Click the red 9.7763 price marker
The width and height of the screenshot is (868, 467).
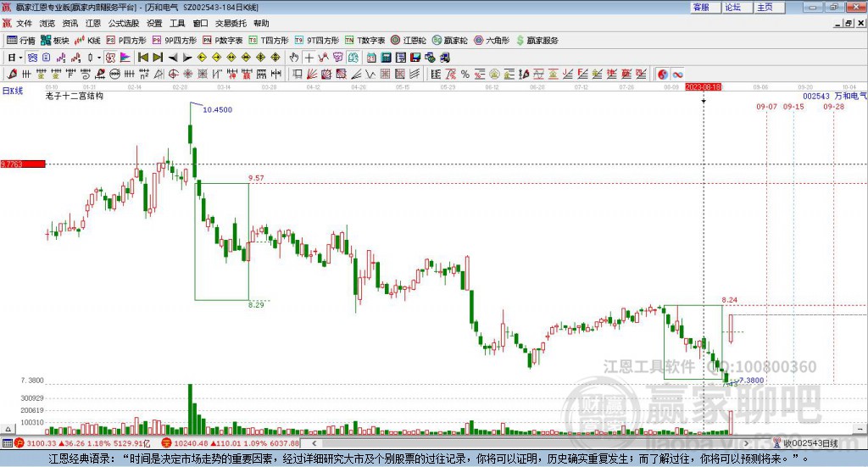pos(23,164)
